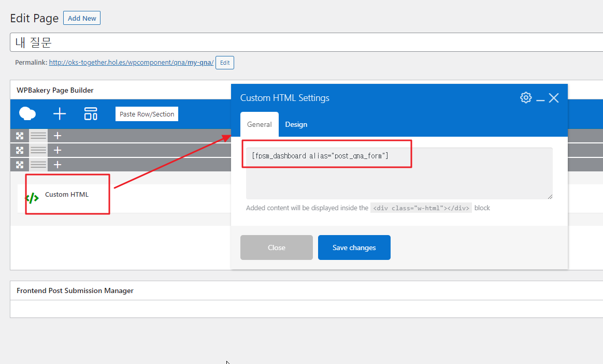The image size is (603, 364).
Task: Click the page title field
Action: click(x=307, y=42)
